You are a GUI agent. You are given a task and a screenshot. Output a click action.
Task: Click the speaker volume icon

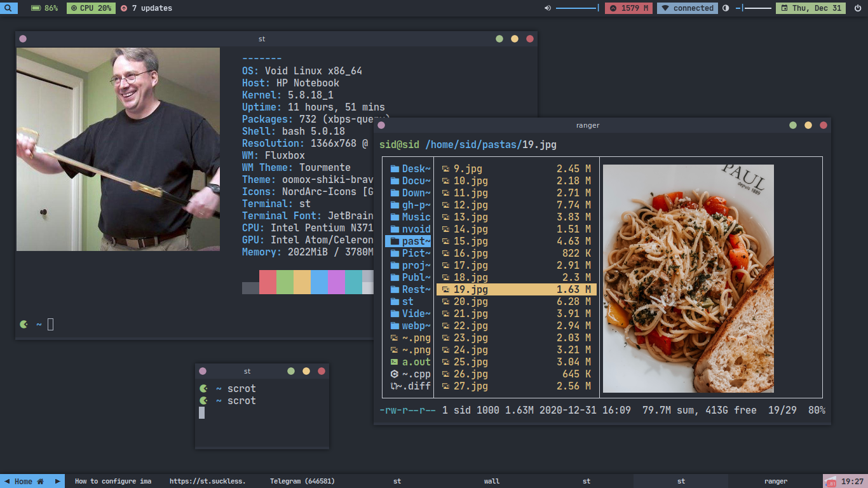[548, 8]
